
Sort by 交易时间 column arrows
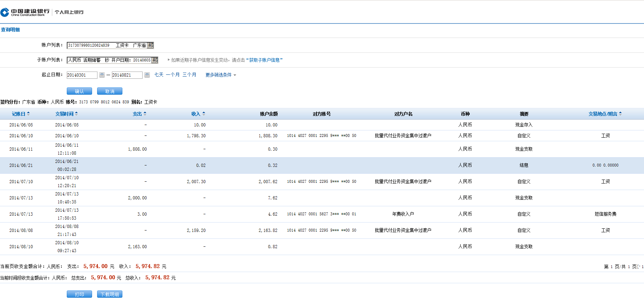[76, 114]
